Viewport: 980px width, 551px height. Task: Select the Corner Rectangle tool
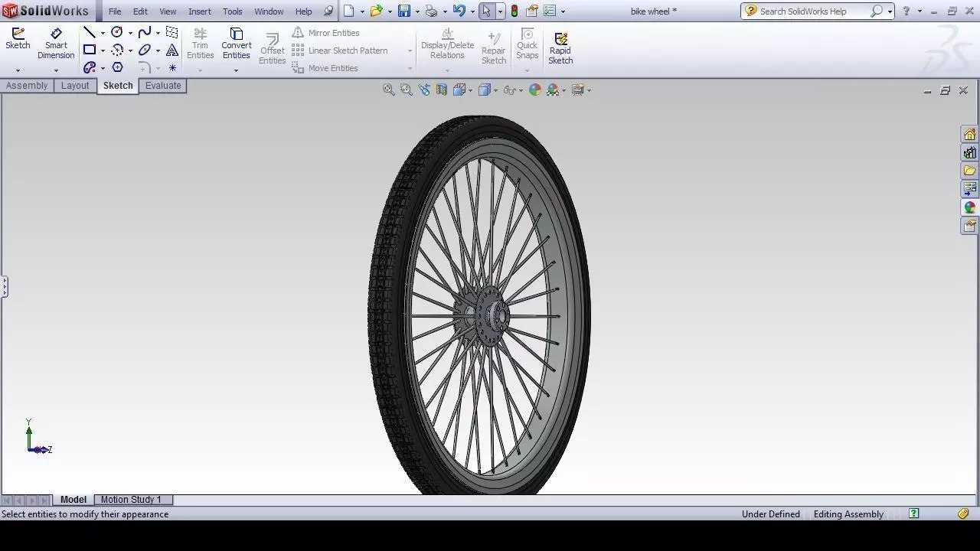pos(90,50)
